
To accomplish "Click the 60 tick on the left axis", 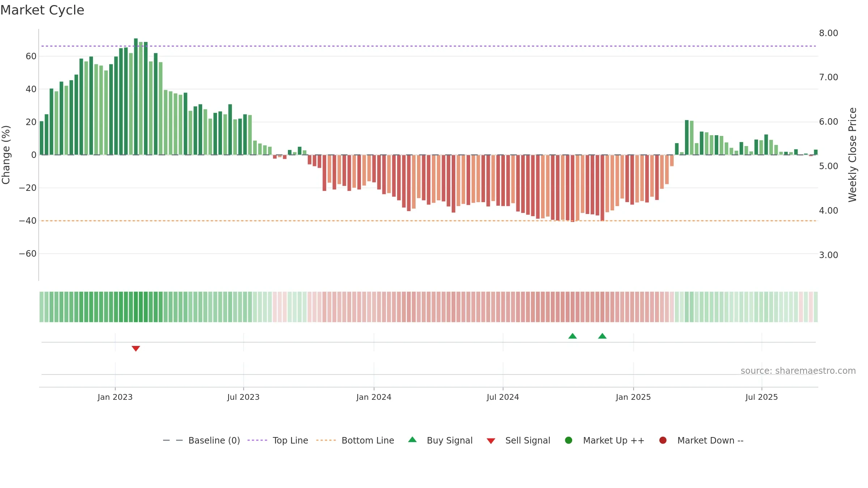I will [x=31, y=56].
